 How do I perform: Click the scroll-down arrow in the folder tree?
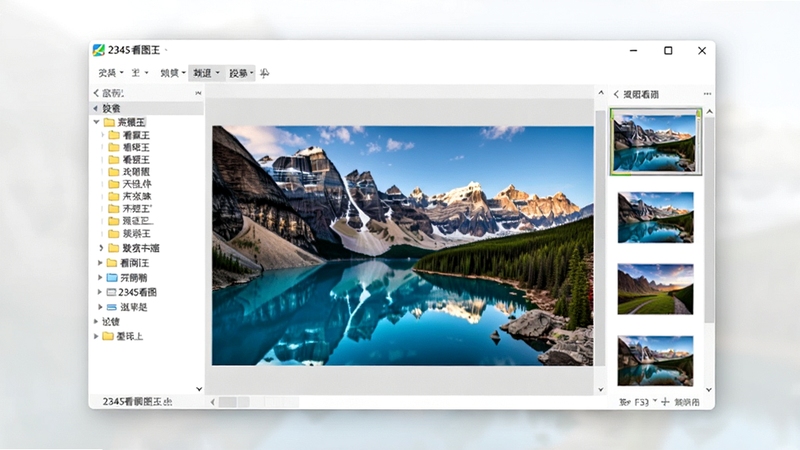(x=199, y=389)
